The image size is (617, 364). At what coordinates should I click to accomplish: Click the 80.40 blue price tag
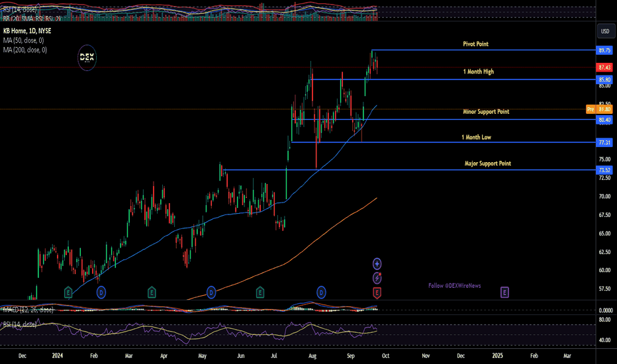coord(604,120)
